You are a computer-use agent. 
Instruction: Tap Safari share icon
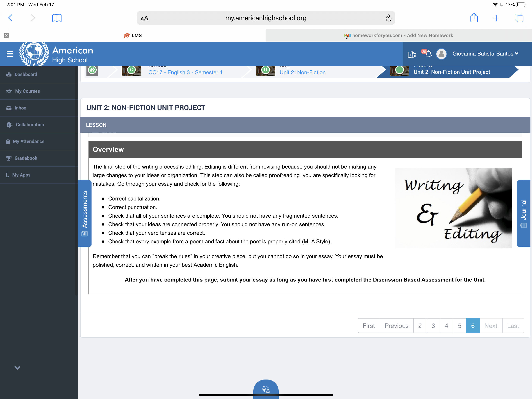click(474, 18)
